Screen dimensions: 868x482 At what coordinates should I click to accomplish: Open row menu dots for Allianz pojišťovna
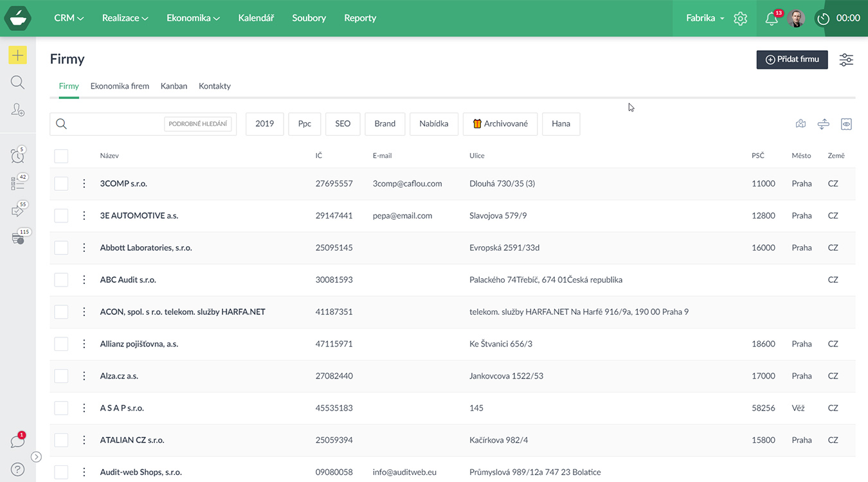point(84,344)
